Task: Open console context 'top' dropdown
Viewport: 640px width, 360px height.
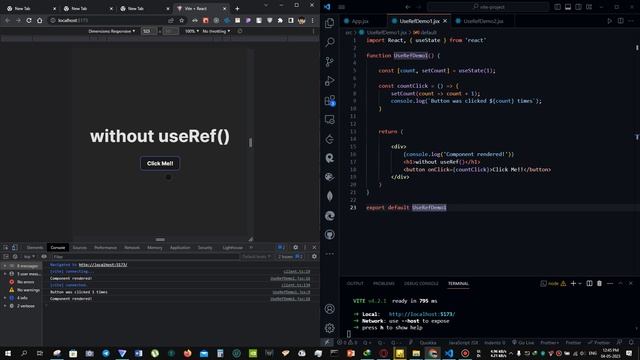Action: [29, 257]
